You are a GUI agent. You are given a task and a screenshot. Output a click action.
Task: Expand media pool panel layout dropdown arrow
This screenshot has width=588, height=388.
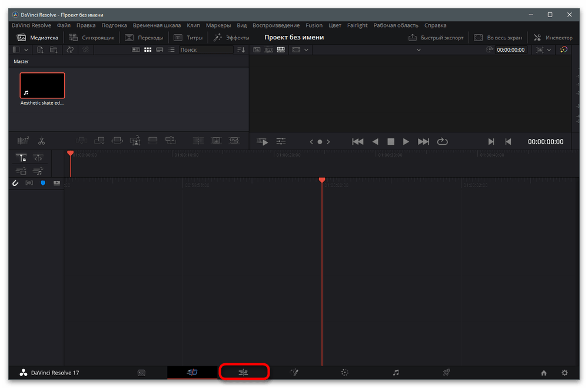point(26,49)
